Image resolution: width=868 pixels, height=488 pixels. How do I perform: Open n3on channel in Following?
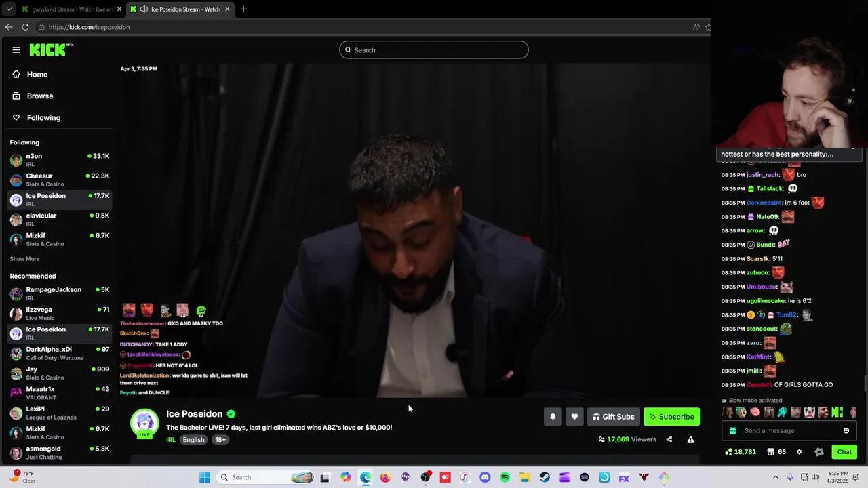click(60, 160)
